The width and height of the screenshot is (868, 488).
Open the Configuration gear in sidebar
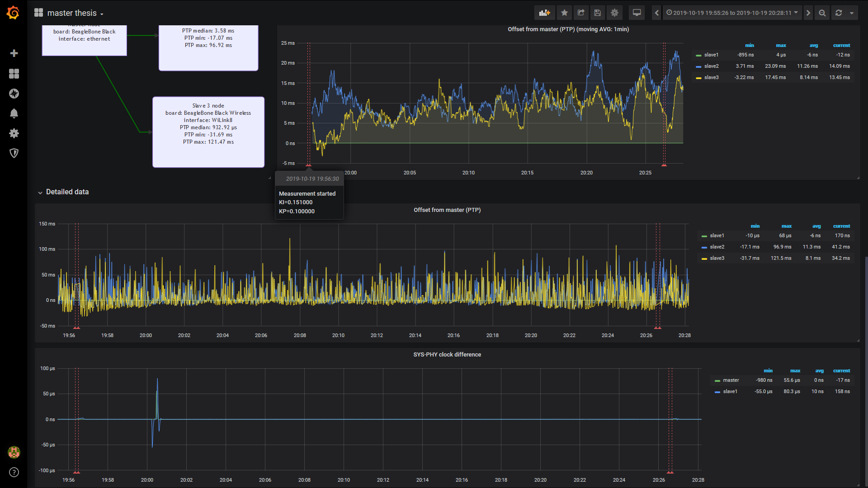pyautogui.click(x=14, y=133)
